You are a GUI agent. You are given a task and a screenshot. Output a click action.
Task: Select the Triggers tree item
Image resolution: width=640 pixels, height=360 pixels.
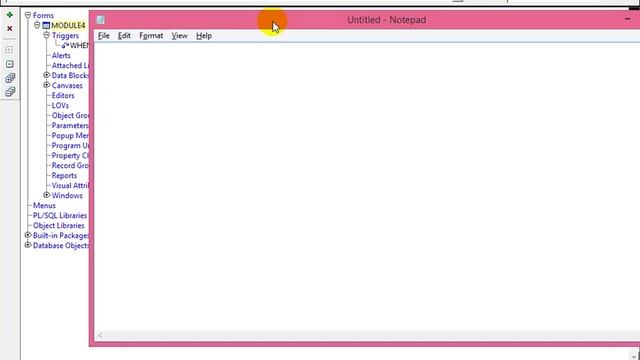tap(65, 36)
